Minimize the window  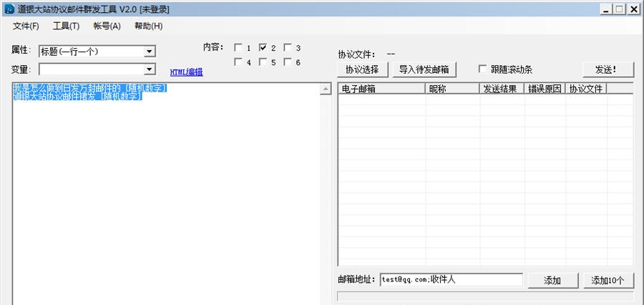point(608,9)
